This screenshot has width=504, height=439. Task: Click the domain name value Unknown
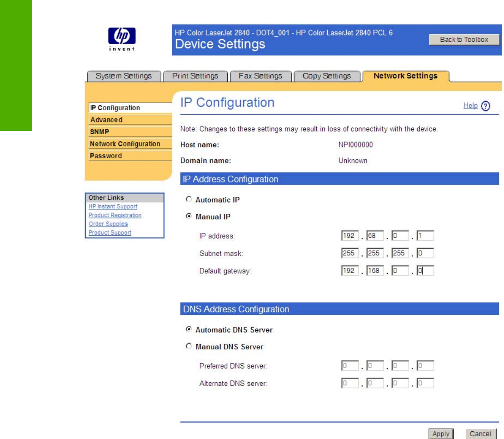(x=353, y=161)
